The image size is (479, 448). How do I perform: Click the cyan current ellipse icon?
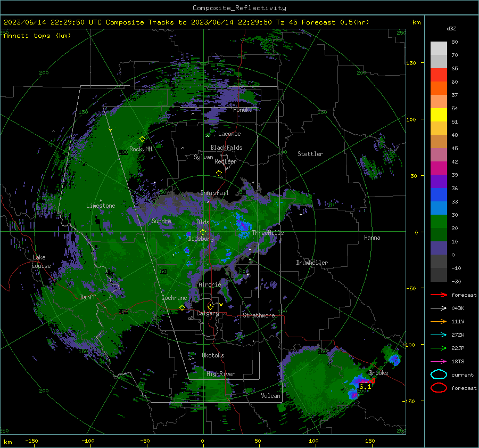pyautogui.click(x=439, y=374)
